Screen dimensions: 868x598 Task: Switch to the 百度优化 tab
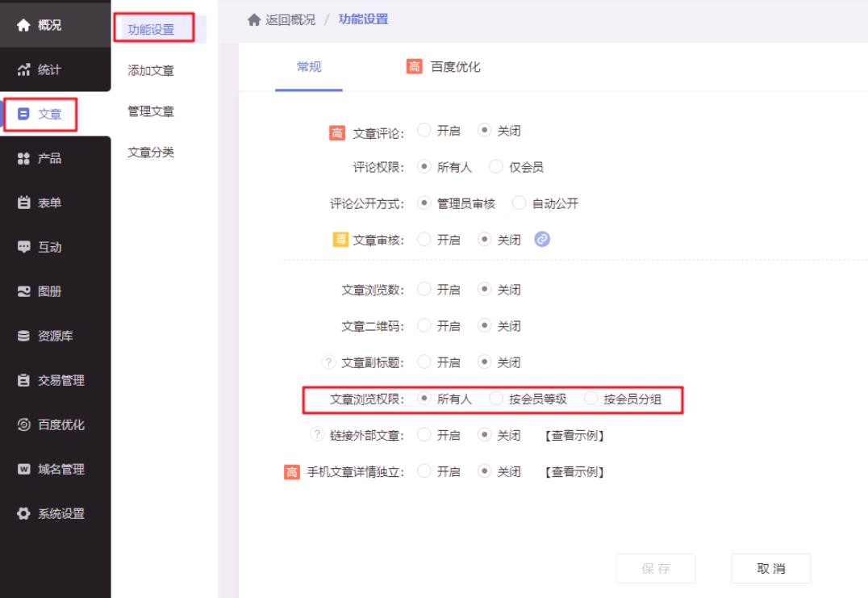pos(444,67)
